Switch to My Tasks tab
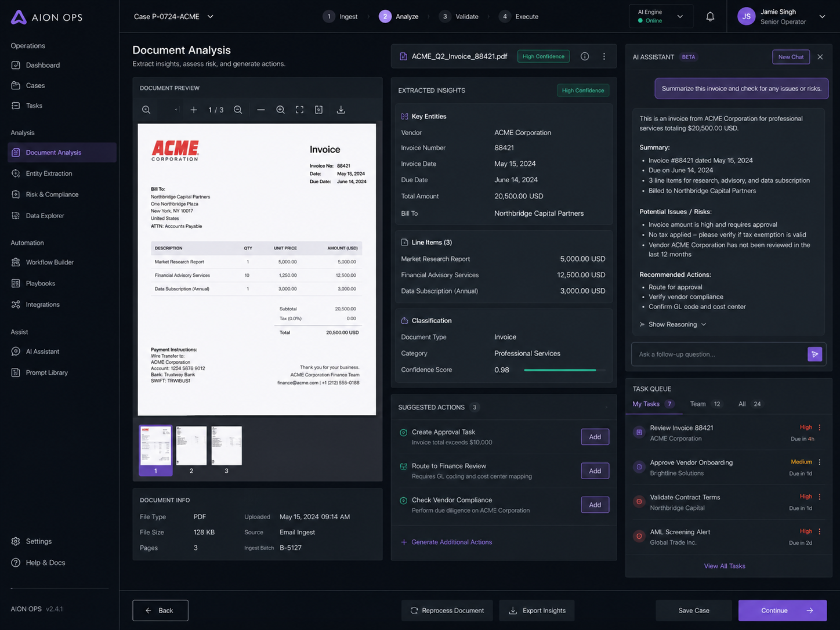The height and width of the screenshot is (630, 840). pyautogui.click(x=653, y=404)
